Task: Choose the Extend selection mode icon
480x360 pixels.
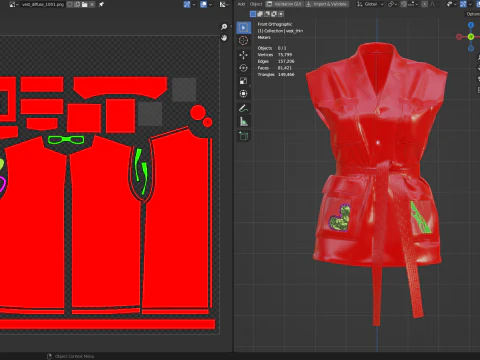Action: [x=260, y=14]
